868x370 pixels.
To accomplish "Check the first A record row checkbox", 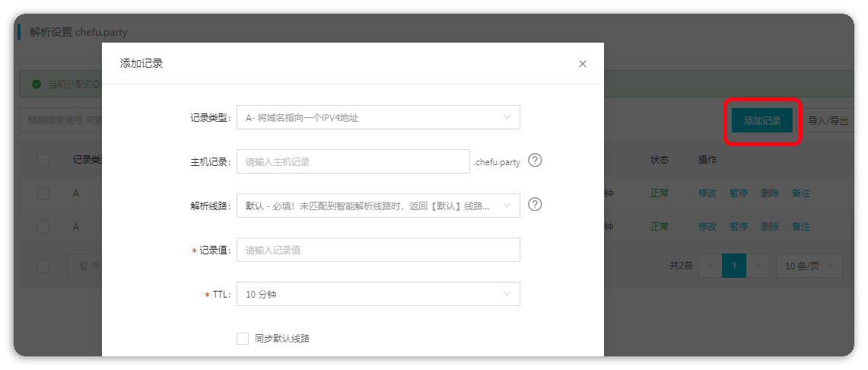I will [x=43, y=193].
